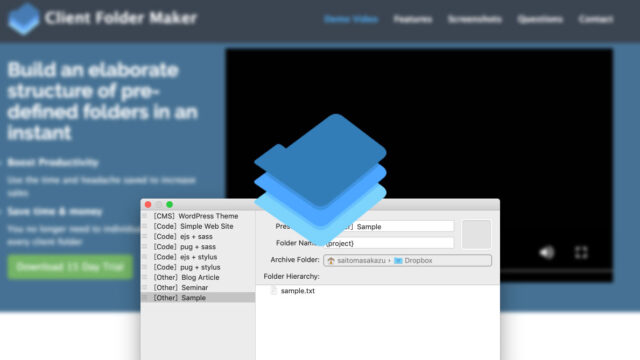The height and width of the screenshot is (360, 640).
Task: Mute the demo video with speaker icon
Action: tap(547, 252)
